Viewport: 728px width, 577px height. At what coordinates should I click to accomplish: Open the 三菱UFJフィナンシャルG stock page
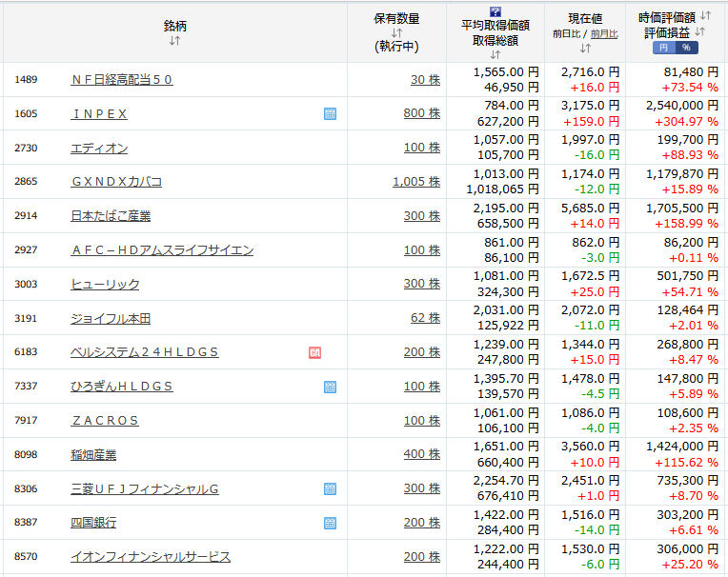pos(145,489)
